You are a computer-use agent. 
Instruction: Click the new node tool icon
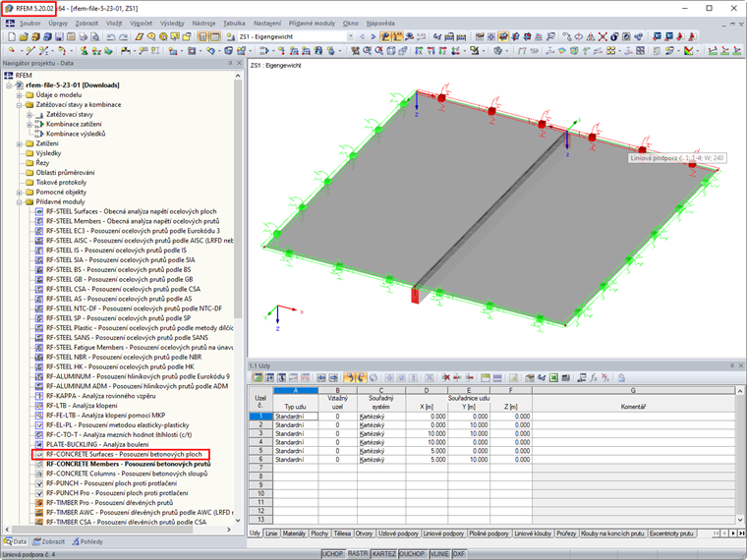coord(12,50)
